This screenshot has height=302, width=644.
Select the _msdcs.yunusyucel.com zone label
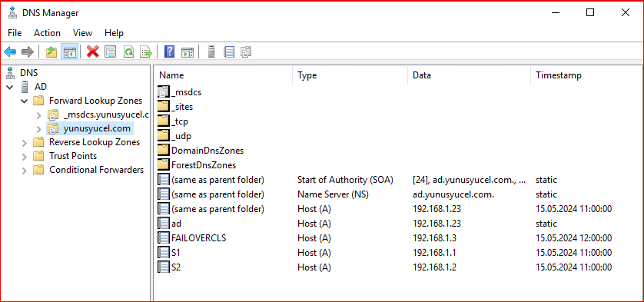pos(106,114)
